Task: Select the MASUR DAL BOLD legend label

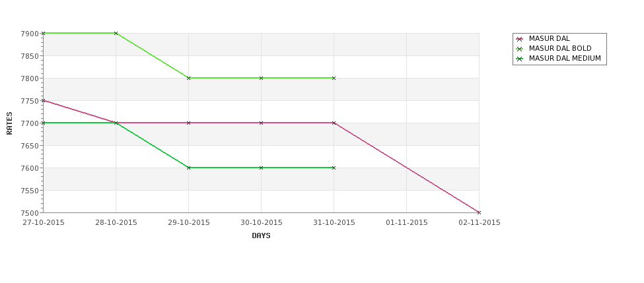Action: [x=560, y=48]
